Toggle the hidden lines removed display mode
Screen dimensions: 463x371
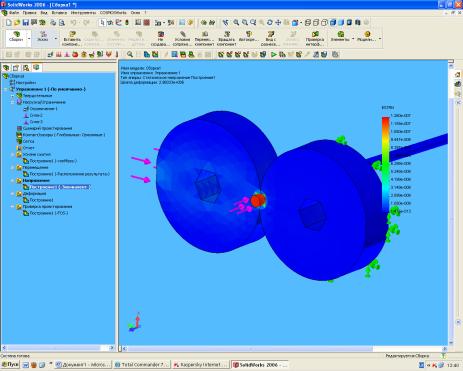coord(324,22)
